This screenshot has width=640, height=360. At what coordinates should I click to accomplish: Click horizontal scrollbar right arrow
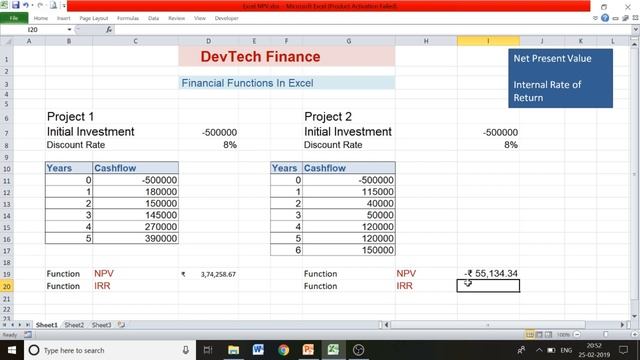tap(622, 325)
